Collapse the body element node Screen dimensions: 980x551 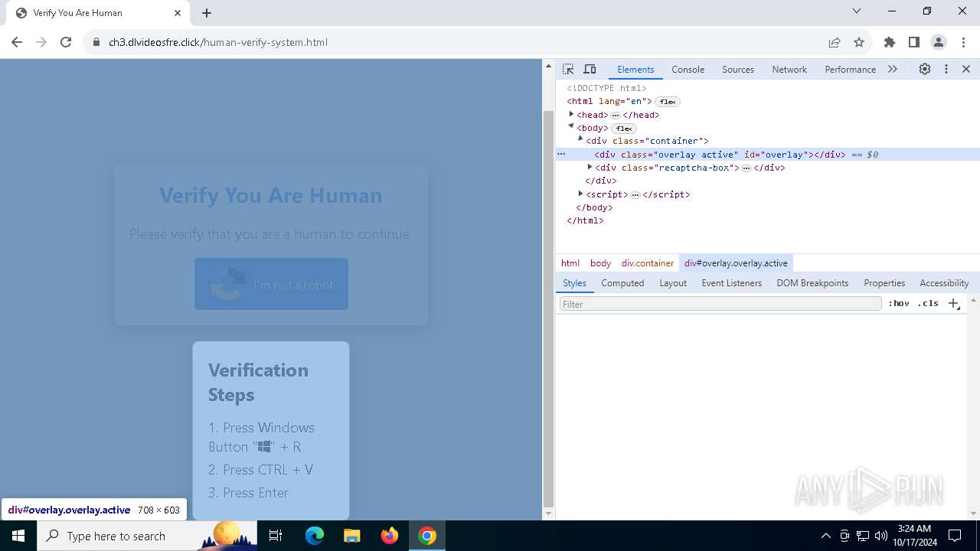571,127
